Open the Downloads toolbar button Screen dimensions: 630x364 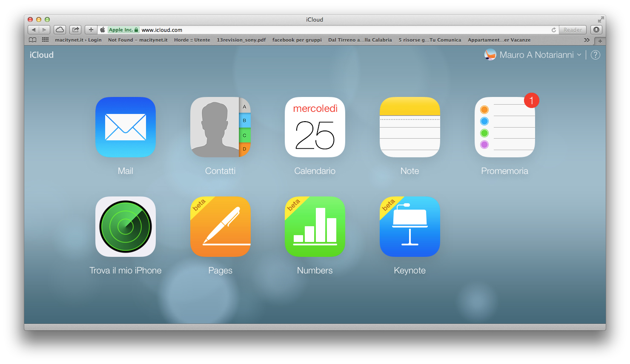(596, 30)
